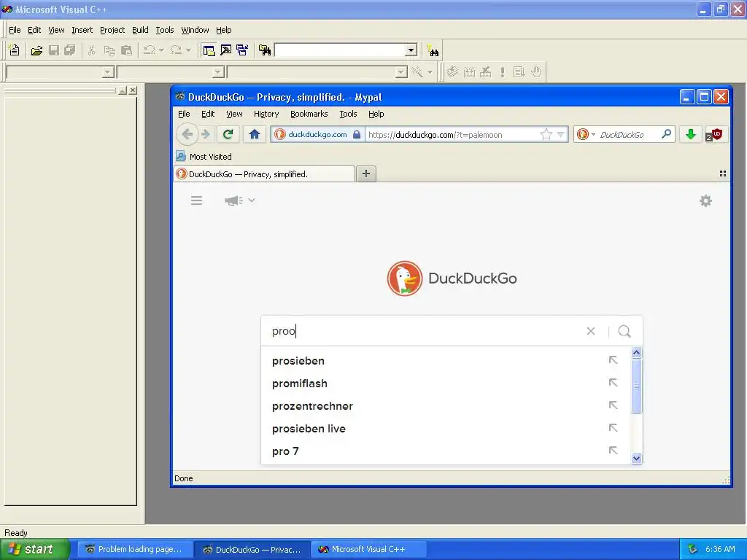747x560 pixels.
Task: Open Mypal Bookmarks menu
Action: 309,114
